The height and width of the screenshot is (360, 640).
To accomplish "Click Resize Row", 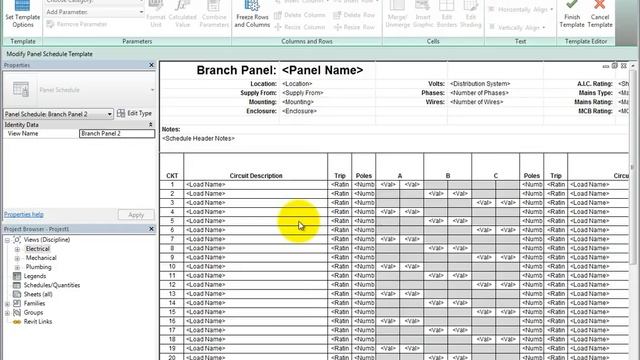I will 354,27.
